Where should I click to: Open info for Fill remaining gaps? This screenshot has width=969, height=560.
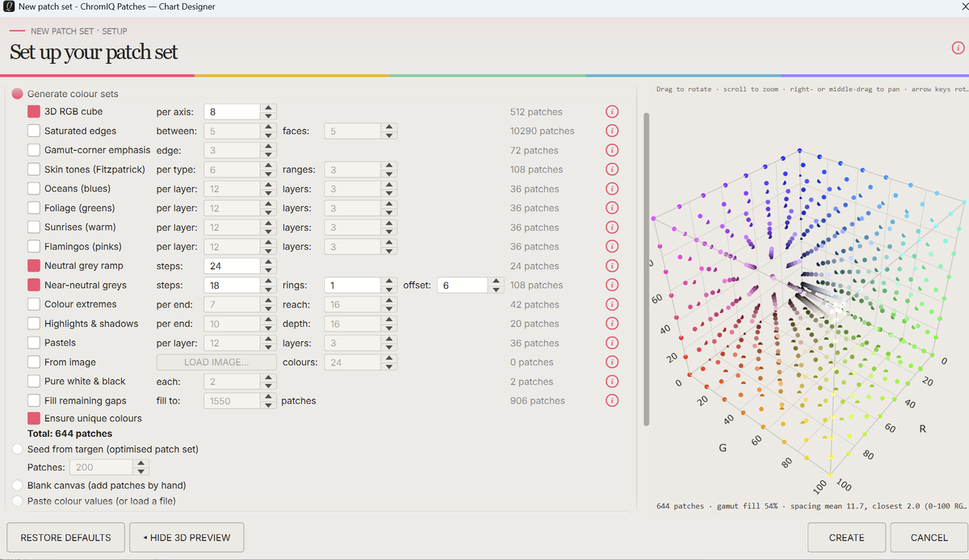tap(612, 401)
